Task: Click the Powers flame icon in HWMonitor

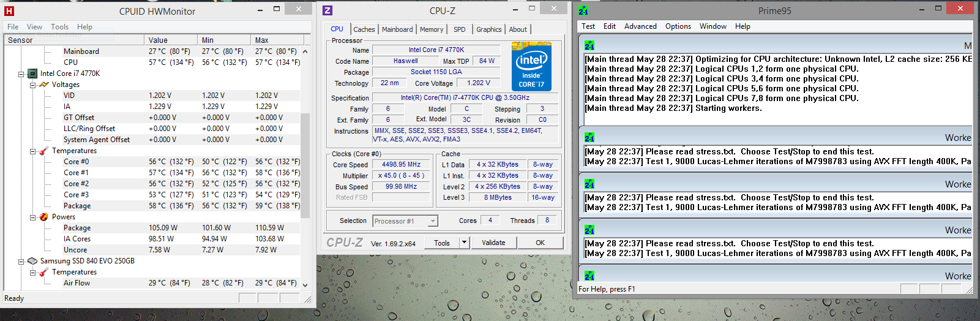Action: (44, 217)
